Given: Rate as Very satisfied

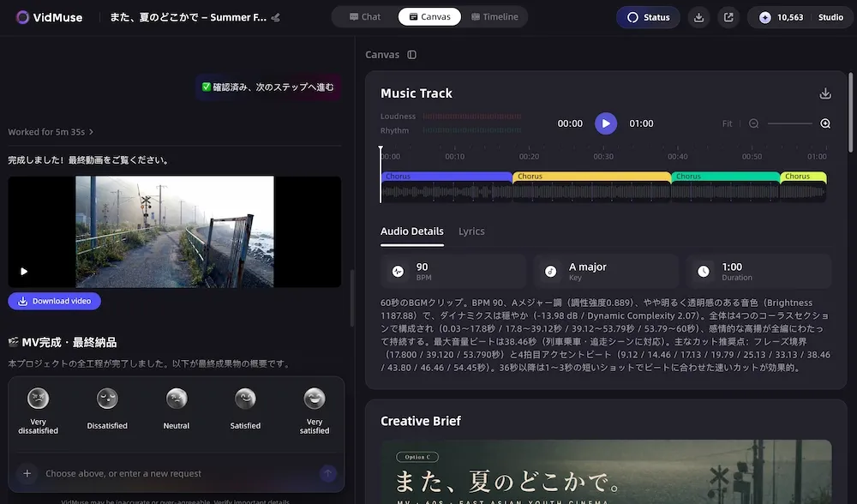Looking at the screenshot, I should (x=315, y=410).
